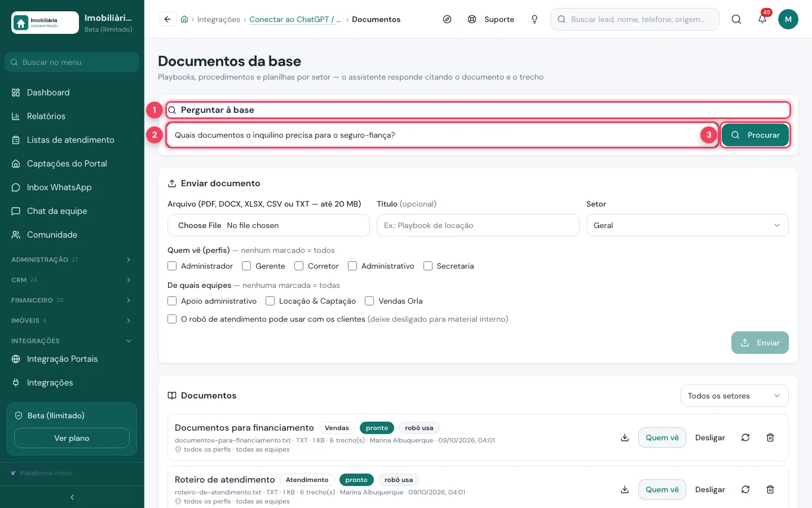This screenshot has width=812, height=508.
Task: Click the Procurar search button
Action: click(x=755, y=135)
